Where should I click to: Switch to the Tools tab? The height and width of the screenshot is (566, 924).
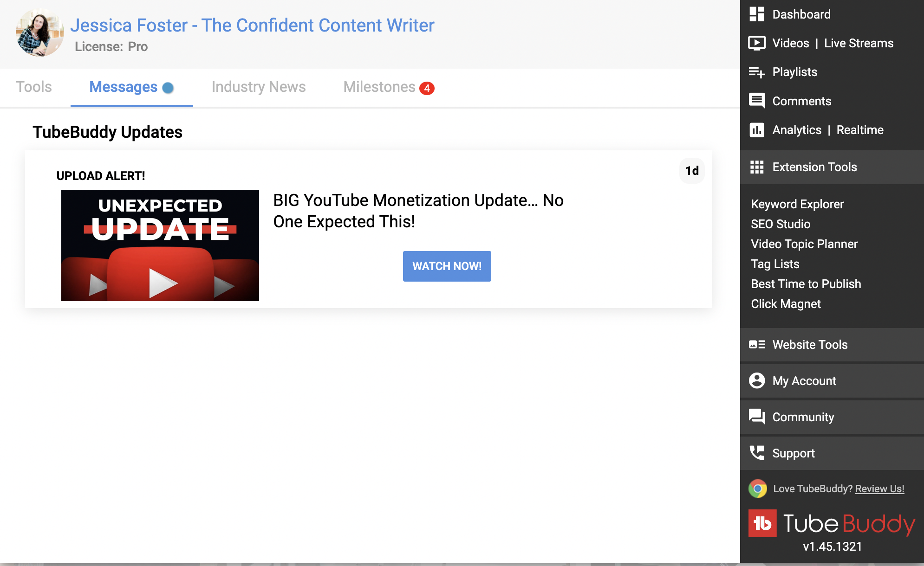[x=33, y=87]
